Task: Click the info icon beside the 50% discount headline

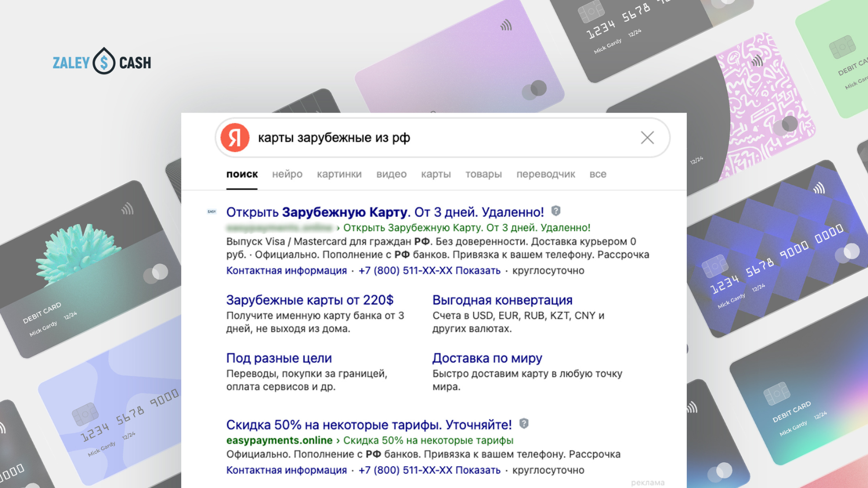Action: [524, 424]
